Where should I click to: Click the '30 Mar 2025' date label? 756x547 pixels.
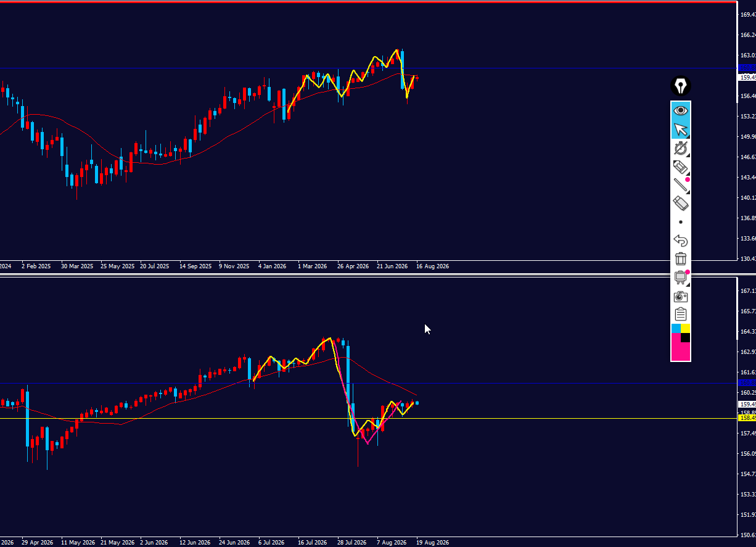click(77, 266)
